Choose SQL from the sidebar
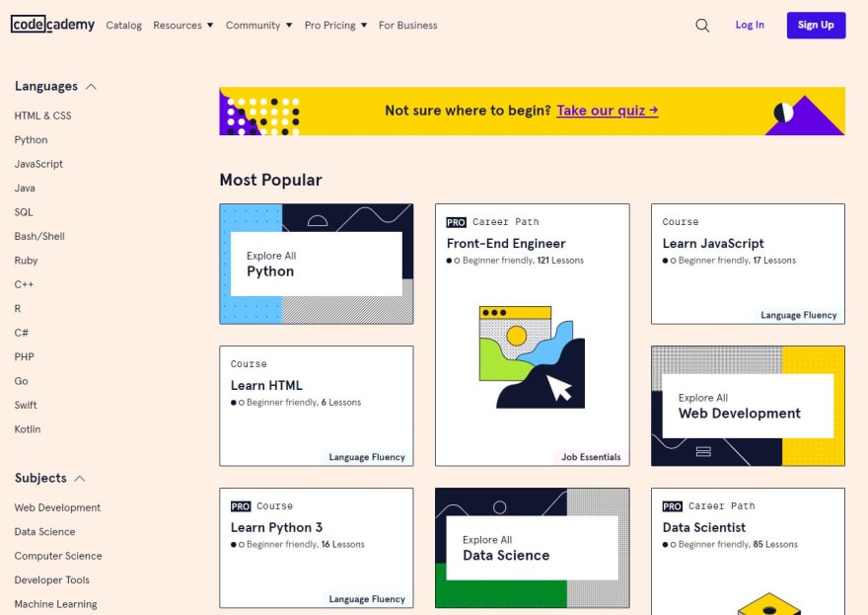868x615 pixels. pos(24,212)
